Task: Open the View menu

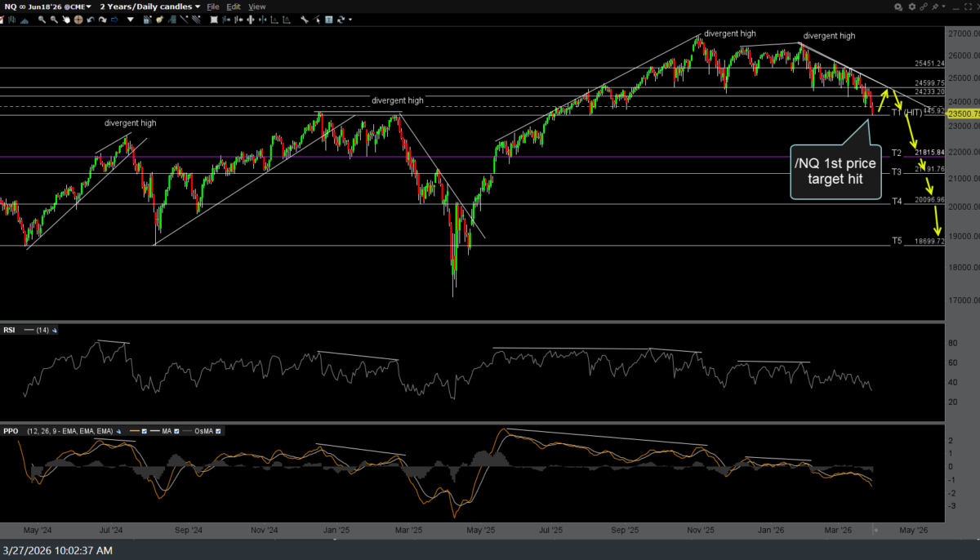Action: click(256, 7)
